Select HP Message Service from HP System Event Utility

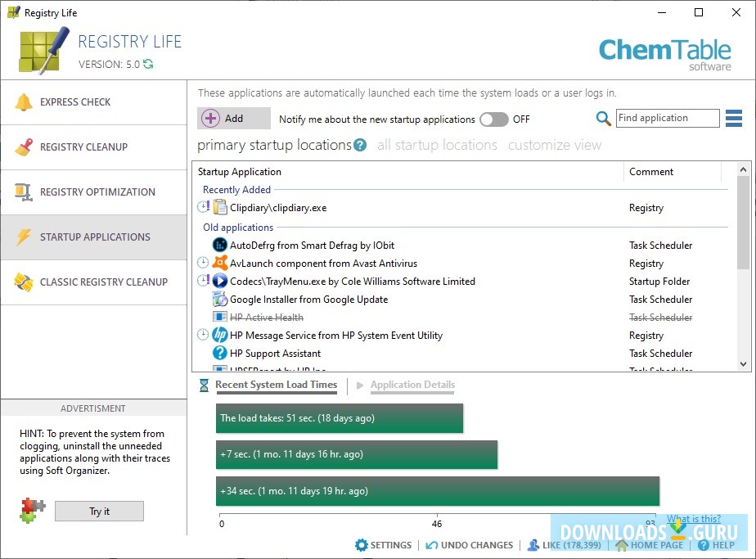coord(336,336)
